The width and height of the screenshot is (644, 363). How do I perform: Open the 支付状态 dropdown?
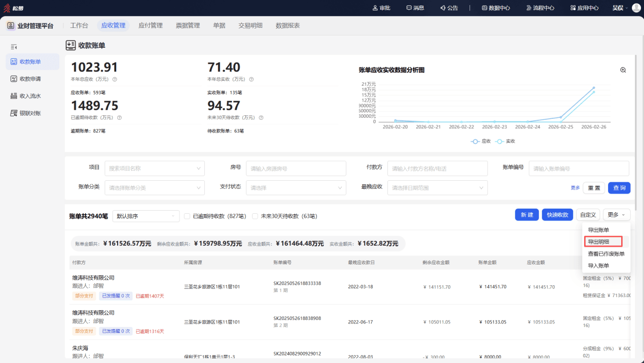click(296, 188)
